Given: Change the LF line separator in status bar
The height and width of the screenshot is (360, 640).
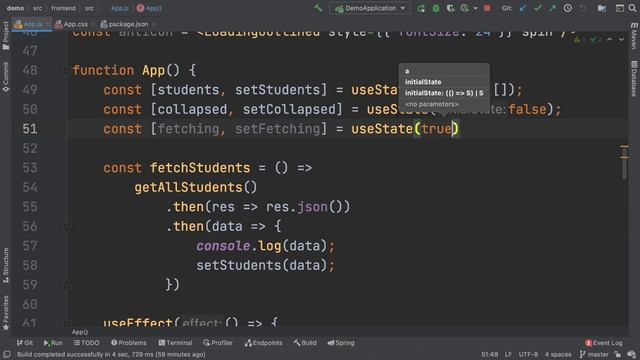Looking at the screenshot, I should [508, 354].
